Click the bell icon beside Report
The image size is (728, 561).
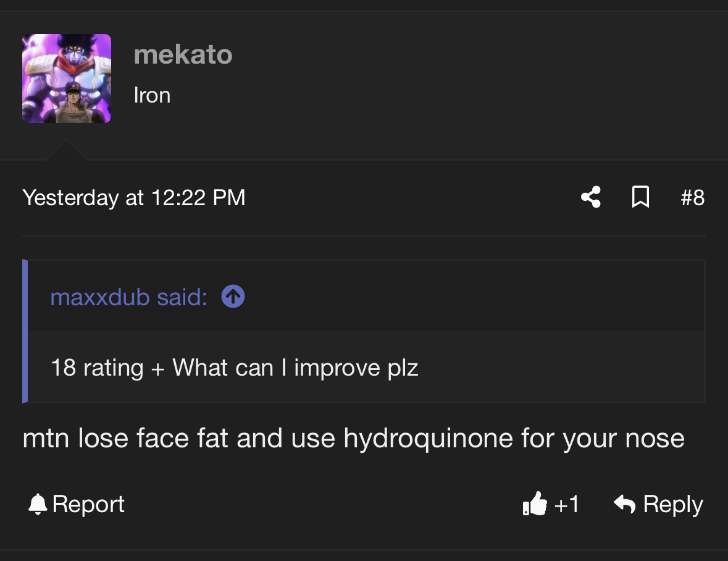pos(38,504)
